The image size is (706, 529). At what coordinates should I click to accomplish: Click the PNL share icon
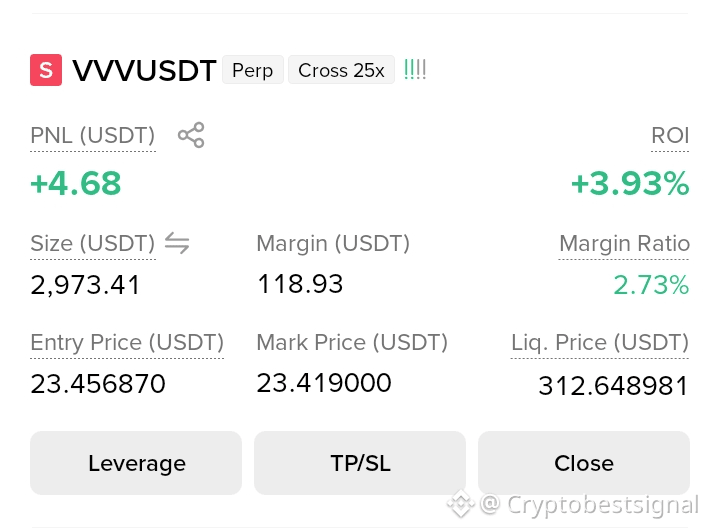click(191, 135)
